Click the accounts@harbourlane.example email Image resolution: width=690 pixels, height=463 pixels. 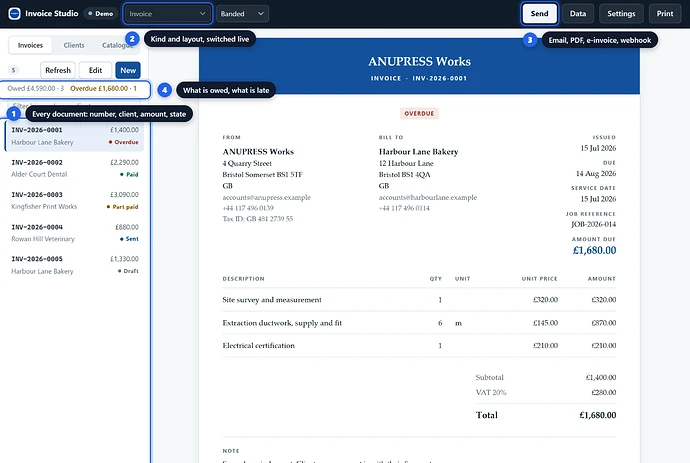click(428, 198)
